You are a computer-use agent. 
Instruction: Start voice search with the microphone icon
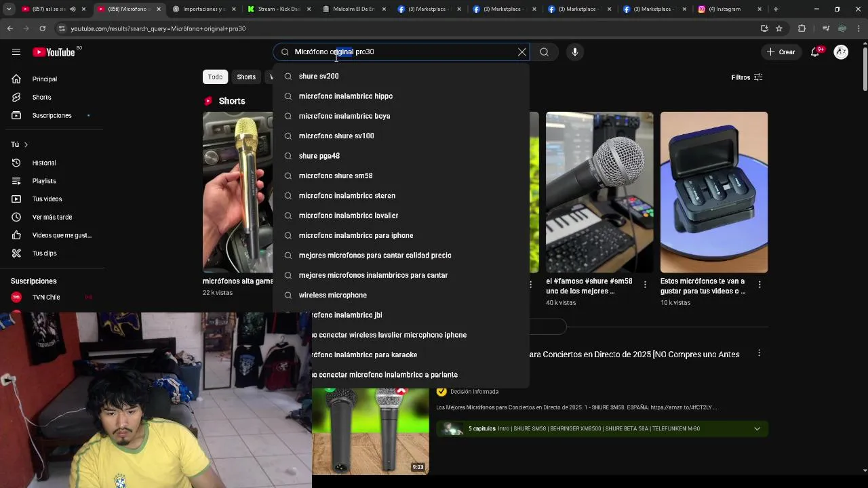tap(574, 52)
